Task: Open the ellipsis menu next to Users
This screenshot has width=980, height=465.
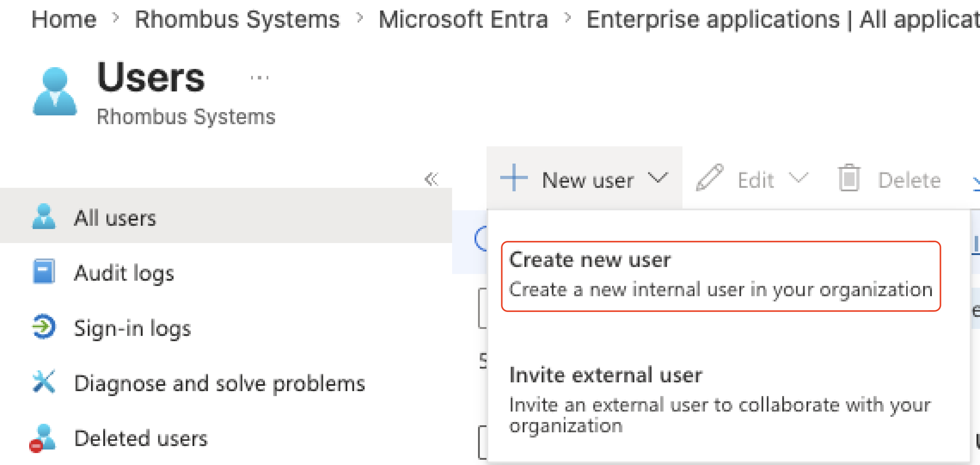Action: (260, 78)
